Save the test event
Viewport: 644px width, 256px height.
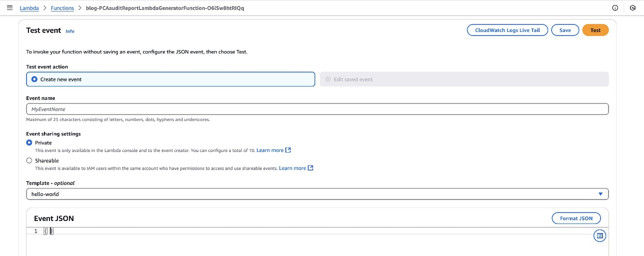(565, 30)
